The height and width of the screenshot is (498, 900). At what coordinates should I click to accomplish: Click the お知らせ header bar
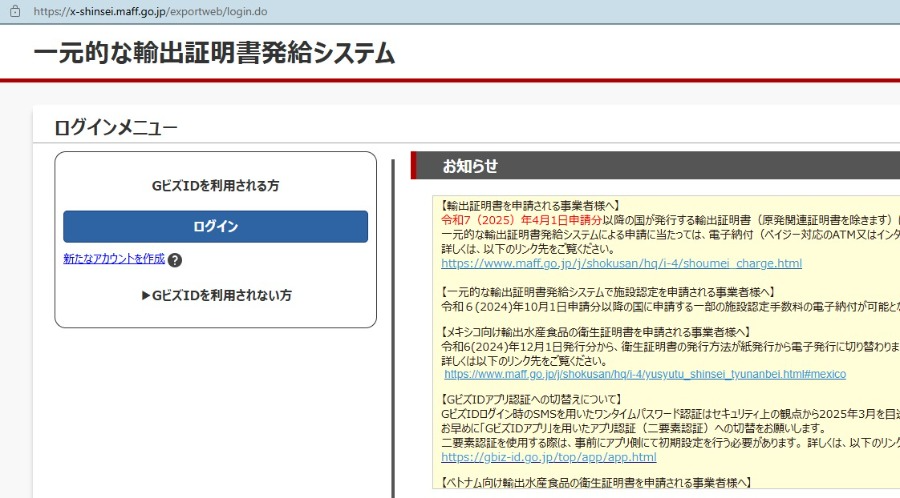655,166
